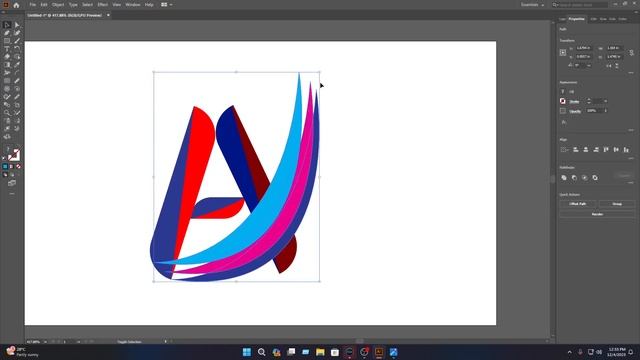
Task: Select the Untitled-1 document tab
Action: tap(64, 15)
